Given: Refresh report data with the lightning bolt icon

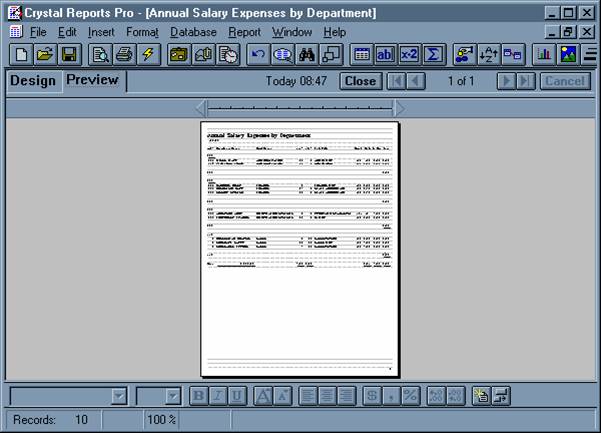Looking at the screenshot, I should coord(148,54).
